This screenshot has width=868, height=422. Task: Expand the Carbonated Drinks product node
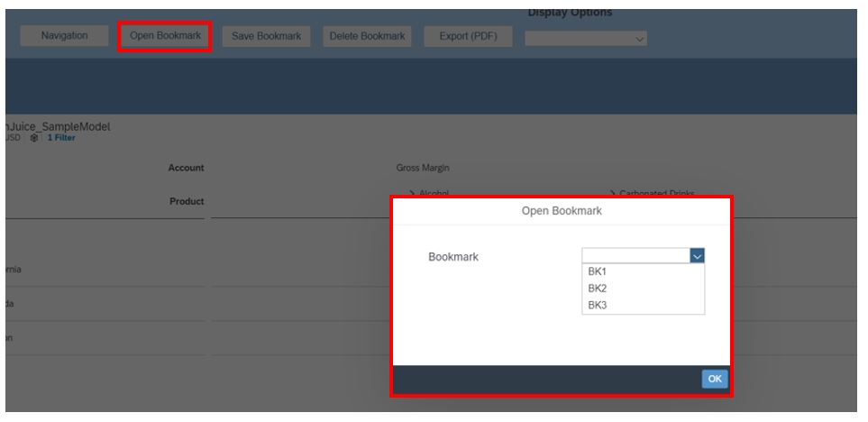click(613, 193)
